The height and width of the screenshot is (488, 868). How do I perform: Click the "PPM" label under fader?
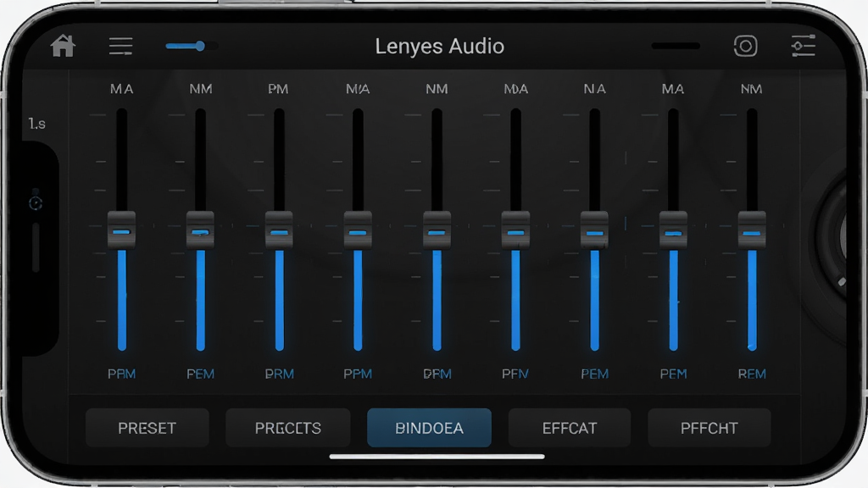(358, 374)
